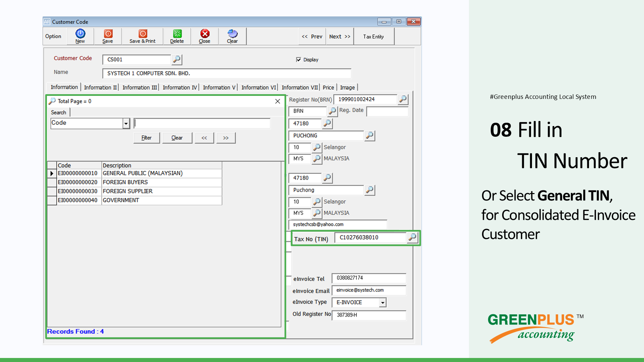Screen dimensions: 644x362
Task: Open the Image tab
Action: (347, 87)
